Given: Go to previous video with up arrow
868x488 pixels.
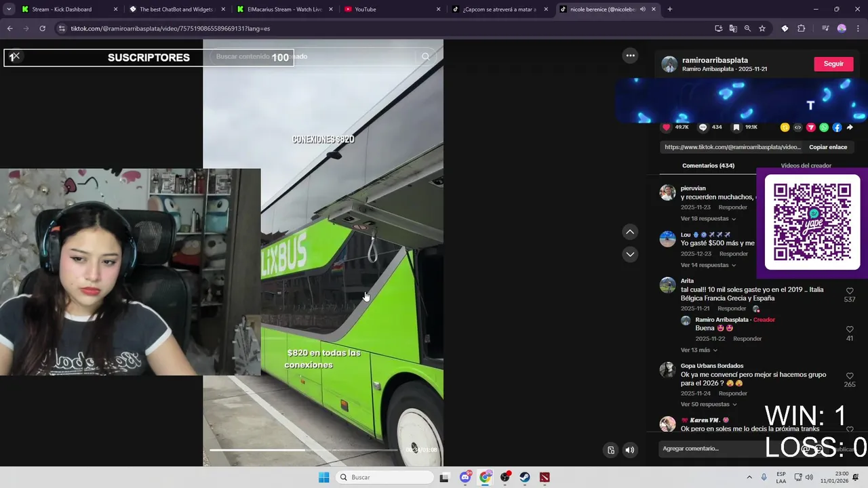Looking at the screenshot, I should pyautogui.click(x=630, y=232).
